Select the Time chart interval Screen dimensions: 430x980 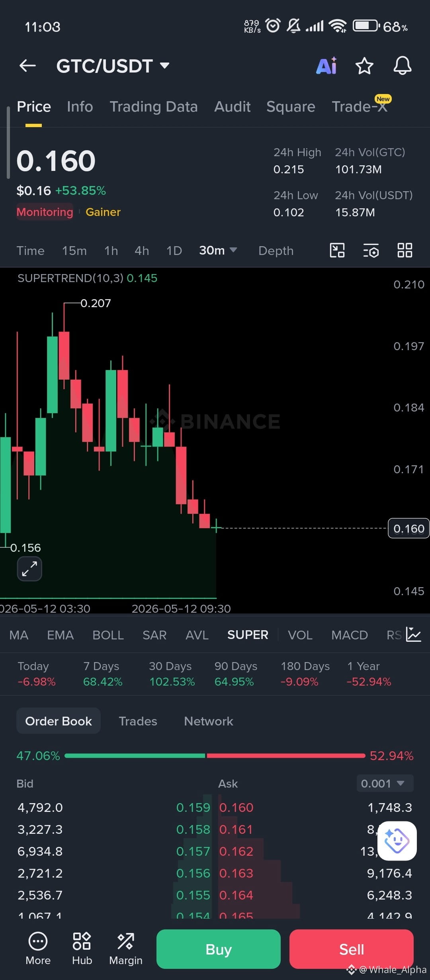coord(30,251)
